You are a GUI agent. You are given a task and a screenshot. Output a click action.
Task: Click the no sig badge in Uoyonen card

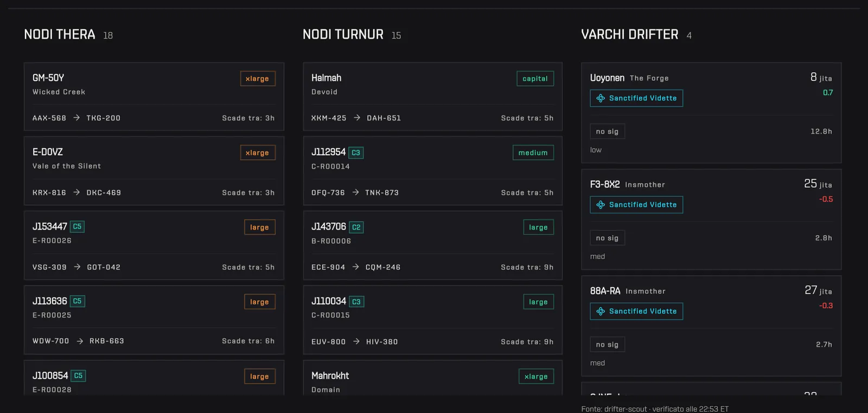point(608,131)
